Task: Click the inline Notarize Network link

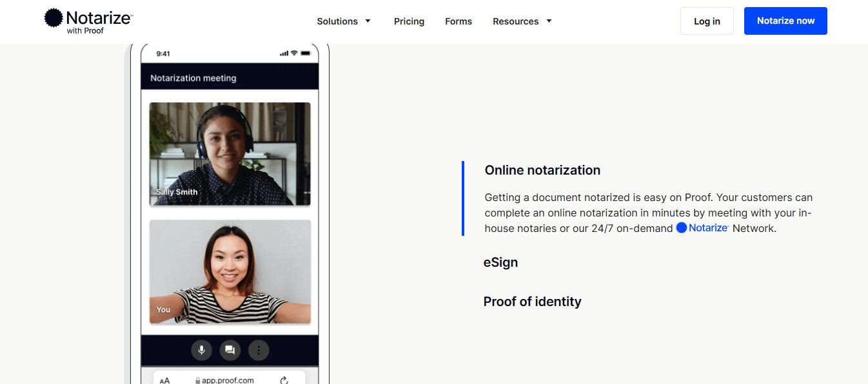Action: (x=702, y=228)
